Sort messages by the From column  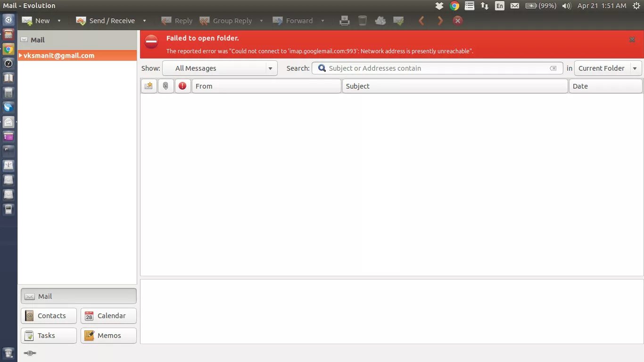tap(266, 86)
